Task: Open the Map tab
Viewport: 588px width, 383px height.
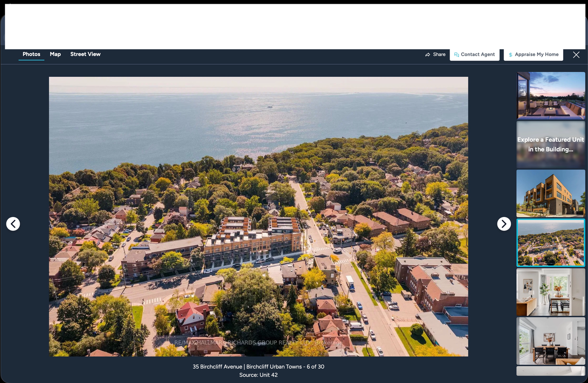Action: tap(55, 54)
